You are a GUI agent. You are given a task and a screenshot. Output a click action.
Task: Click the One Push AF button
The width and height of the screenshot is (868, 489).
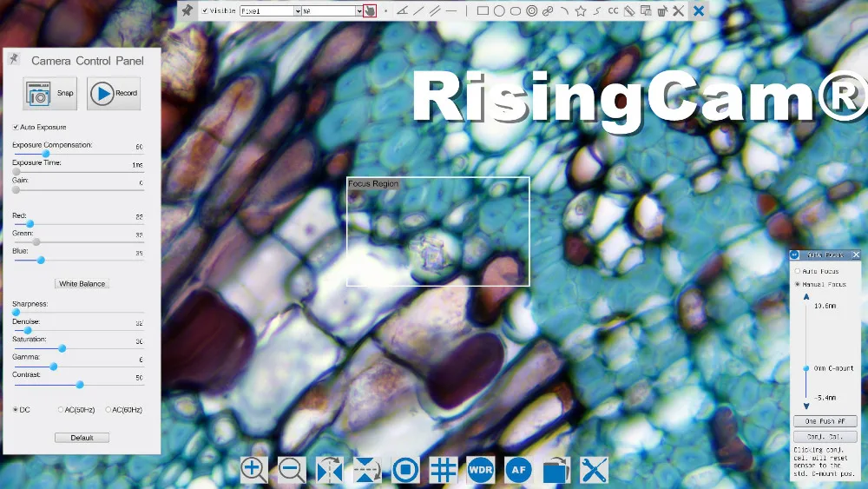pyautogui.click(x=825, y=421)
